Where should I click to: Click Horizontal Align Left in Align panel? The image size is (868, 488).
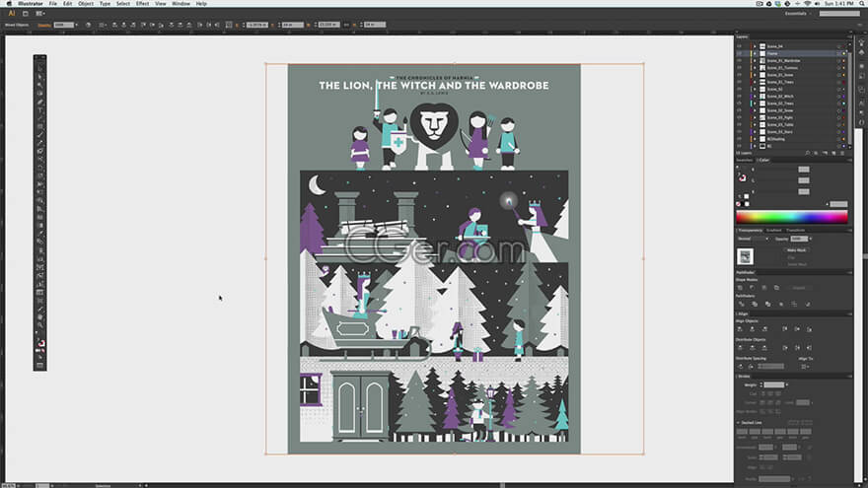(x=740, y=328)
